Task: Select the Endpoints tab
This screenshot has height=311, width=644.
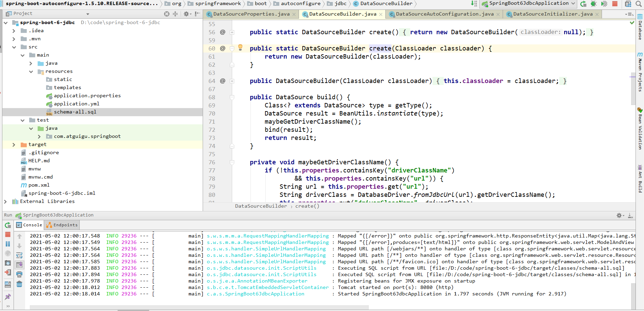Action: point(62,225)
